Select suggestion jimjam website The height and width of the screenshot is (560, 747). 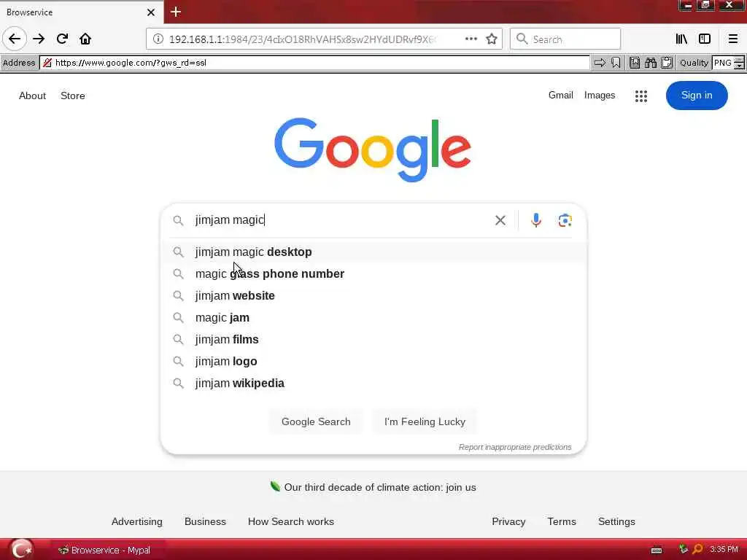pos(373,296)
